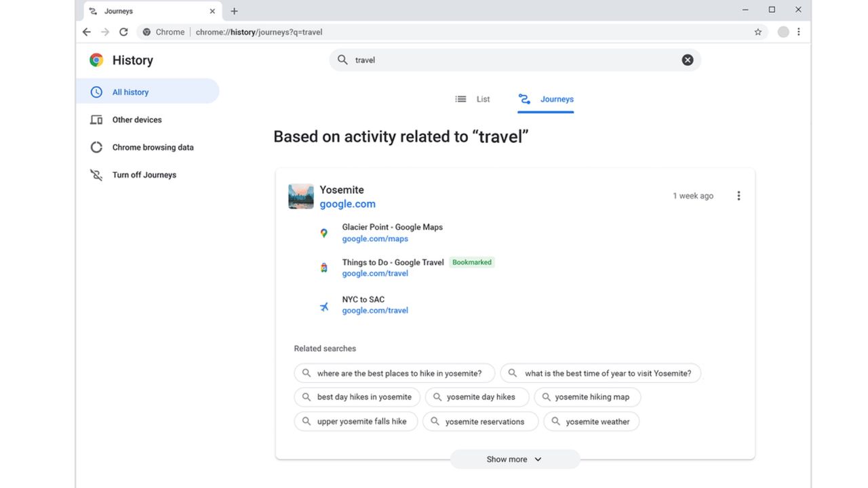Click the Chrome logo beside History
Image resolution: width=868 pixels, height=488 pixels.
point(96,60)
